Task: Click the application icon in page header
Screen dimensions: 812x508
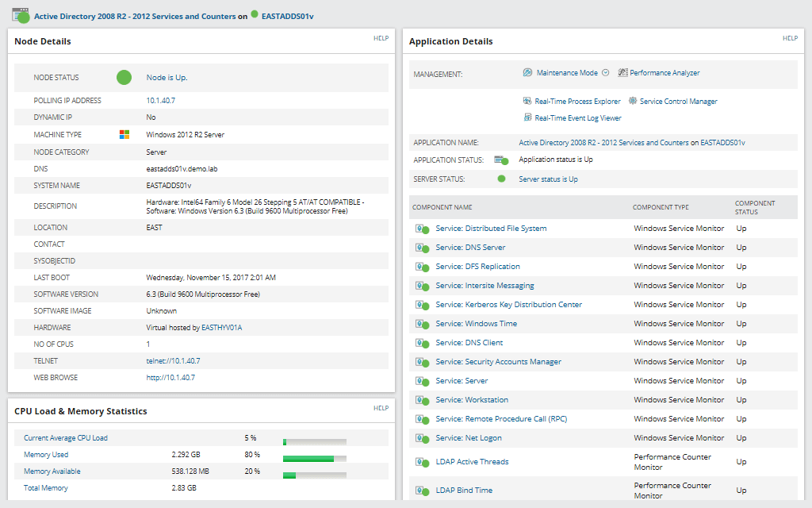Action: 21,16
